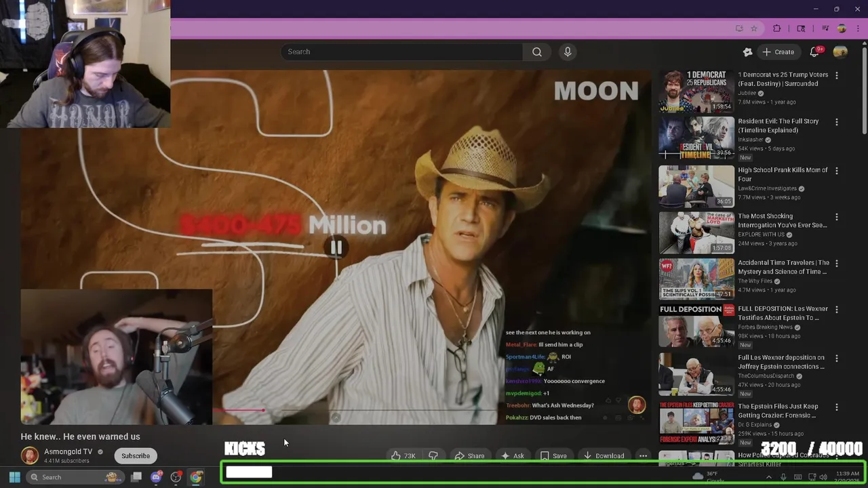
Task: Subscribe to Asmongold TV
Action: (x=136, y=455)
